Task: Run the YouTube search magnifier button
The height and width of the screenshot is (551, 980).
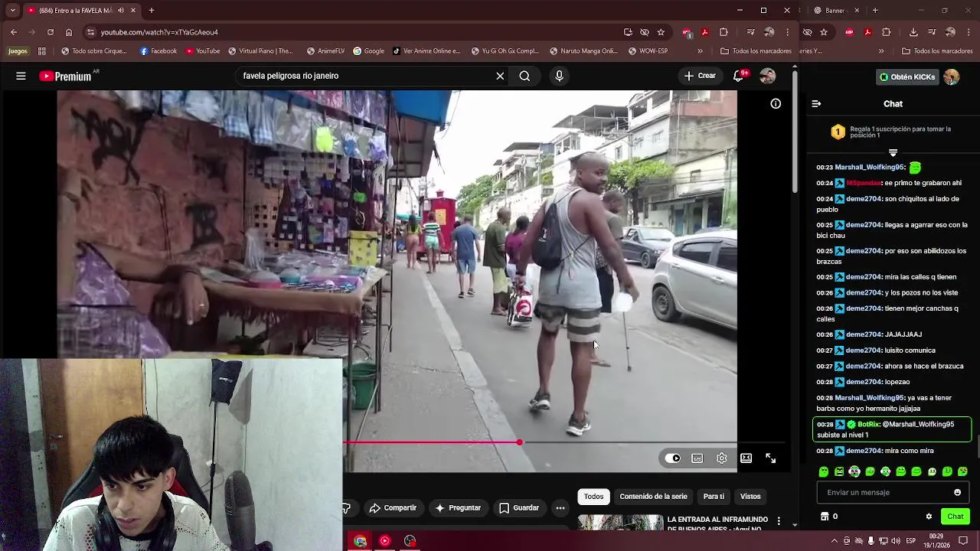Action: [524, 76]
